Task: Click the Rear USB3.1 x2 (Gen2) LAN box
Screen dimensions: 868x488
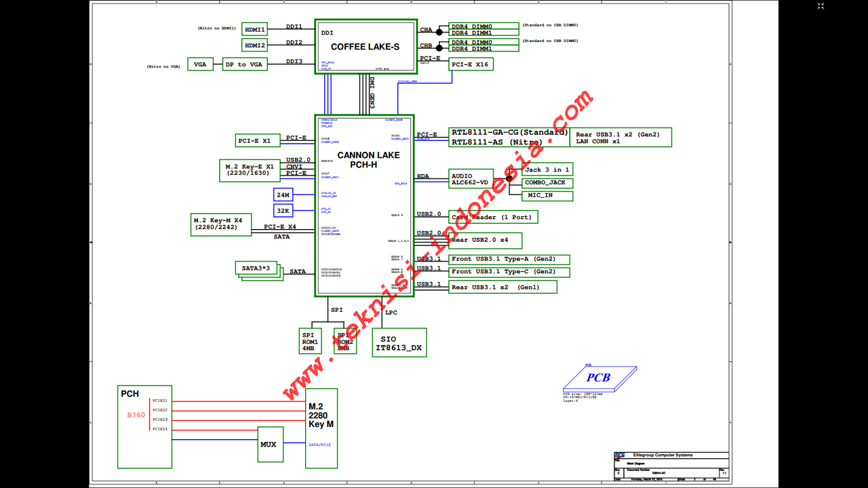Action: click(x=620, y=137)
